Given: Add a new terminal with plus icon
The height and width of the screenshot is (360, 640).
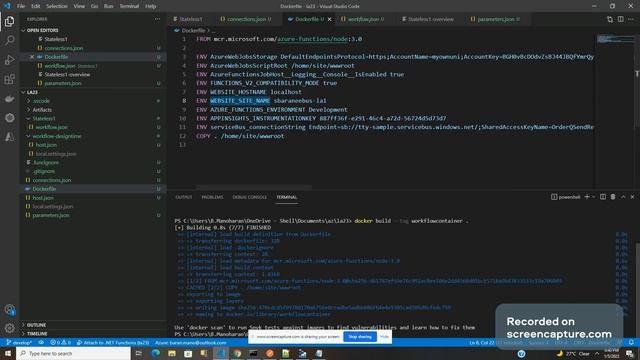Looking at the screenshot, I should tap(587, 197).
